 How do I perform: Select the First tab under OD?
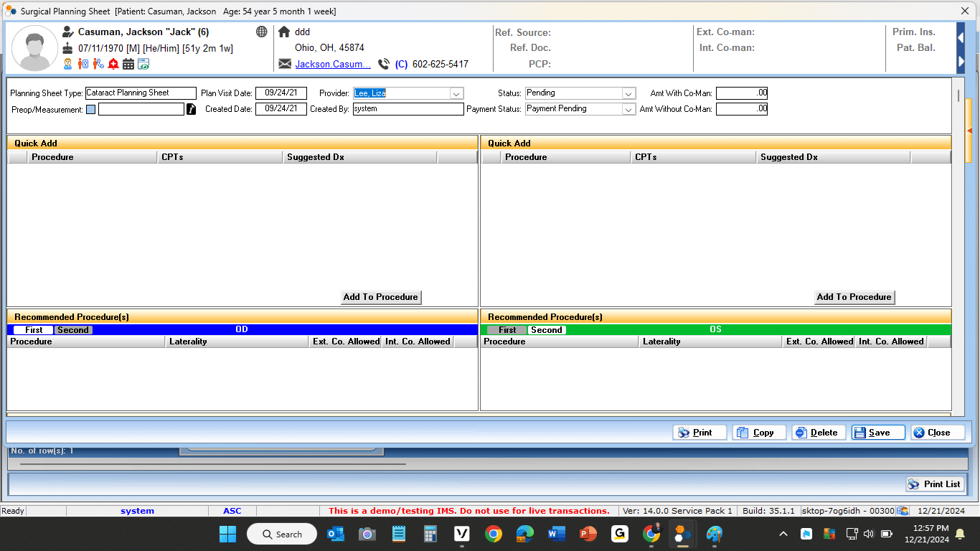tap(34, 330)
